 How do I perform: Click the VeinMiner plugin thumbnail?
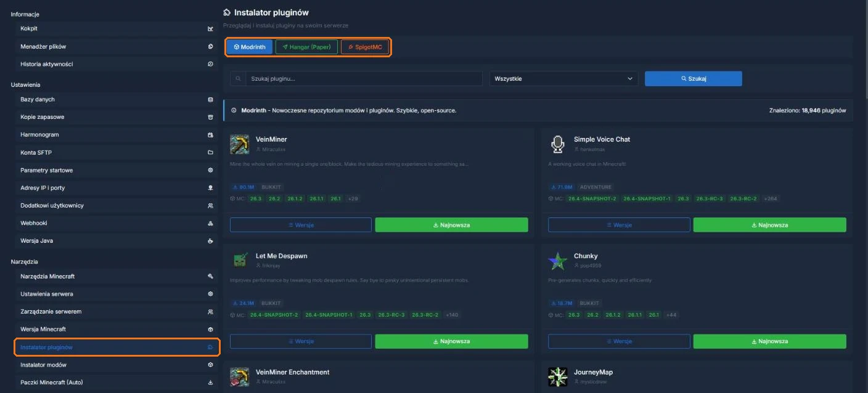click(240, 144)
